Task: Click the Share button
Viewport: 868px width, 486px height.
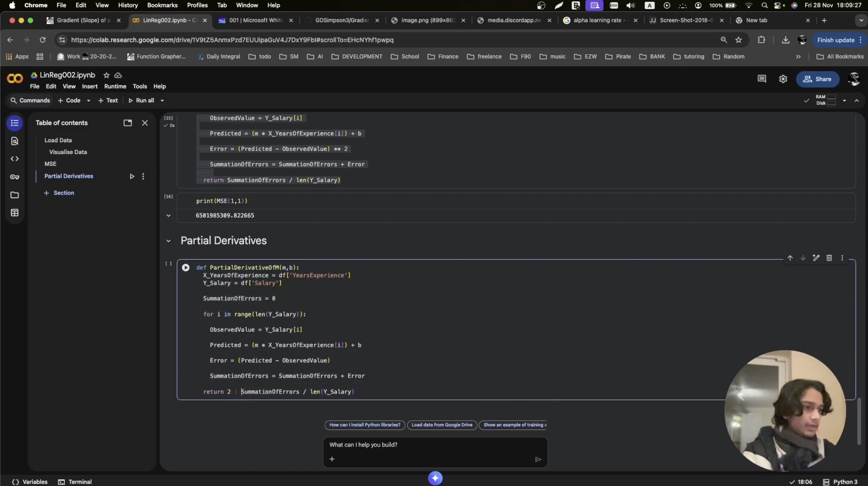Action: 817,79
